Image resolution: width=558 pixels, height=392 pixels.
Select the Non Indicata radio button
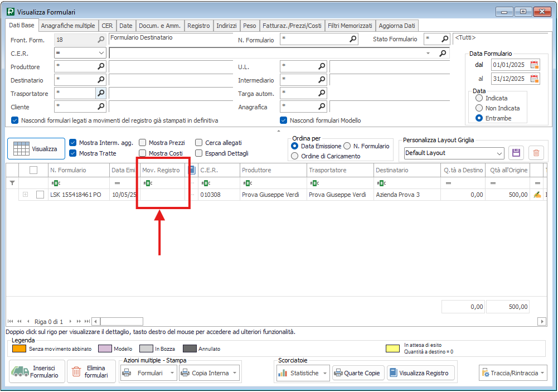point(479,108)
